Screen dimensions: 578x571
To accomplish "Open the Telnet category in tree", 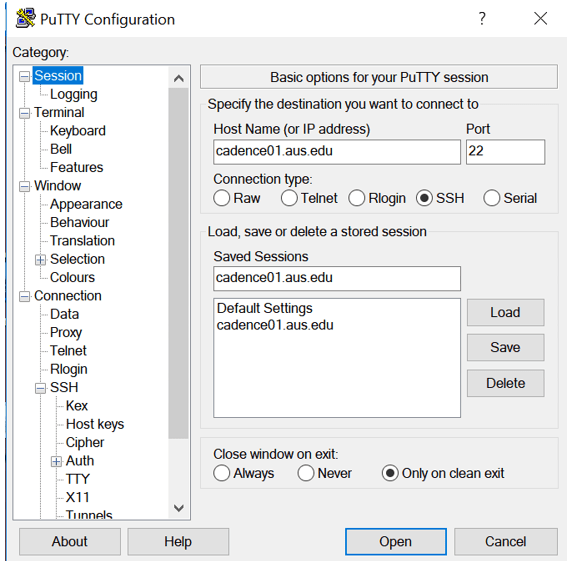I will pyautogui.click(x=68, y=351).
